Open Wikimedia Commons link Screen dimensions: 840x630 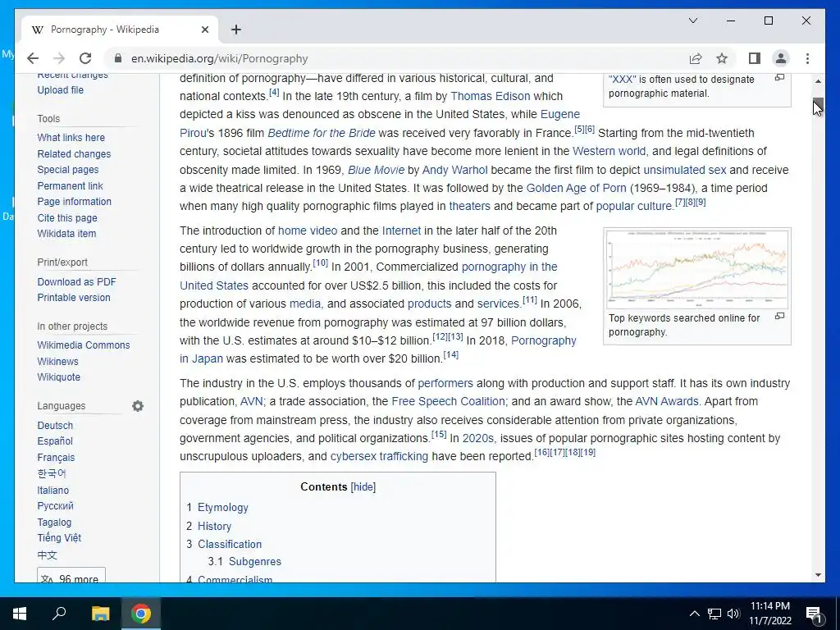[84, 345]
